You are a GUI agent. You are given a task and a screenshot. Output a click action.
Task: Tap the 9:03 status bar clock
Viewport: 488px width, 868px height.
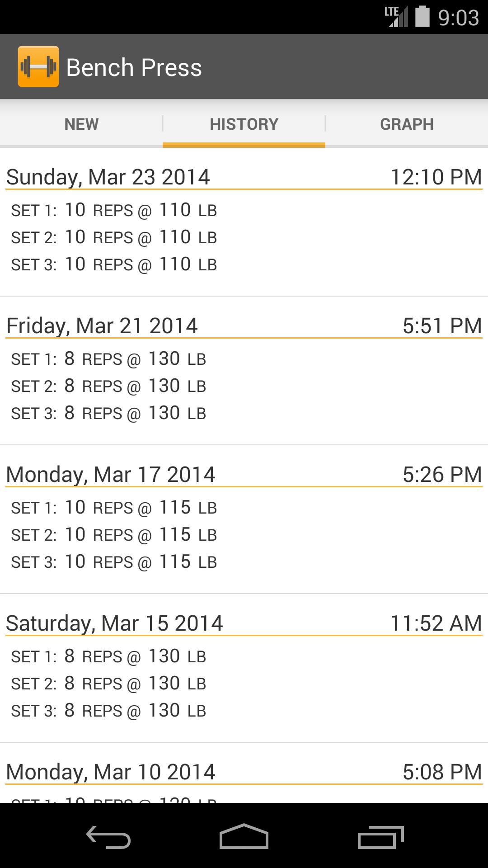click(x=458, y=18)
